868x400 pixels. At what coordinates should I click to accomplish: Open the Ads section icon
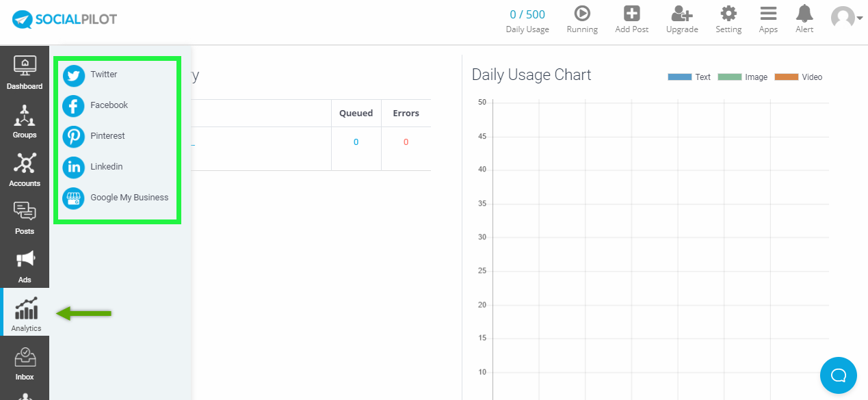pyautogui.click(x=25, y=265)
